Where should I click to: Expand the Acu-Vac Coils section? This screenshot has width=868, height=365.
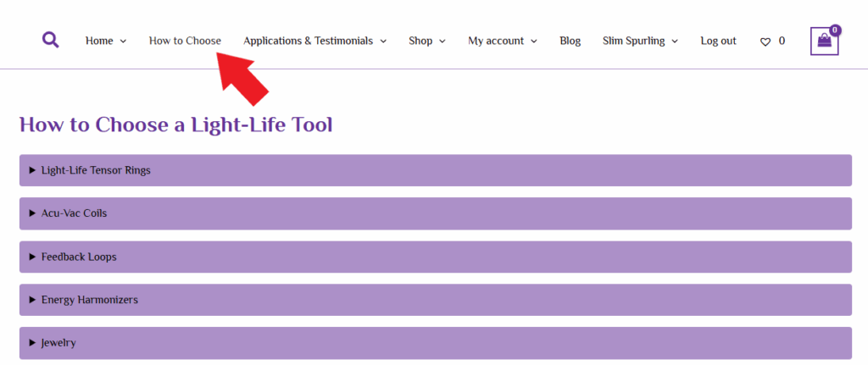(436, 213)
